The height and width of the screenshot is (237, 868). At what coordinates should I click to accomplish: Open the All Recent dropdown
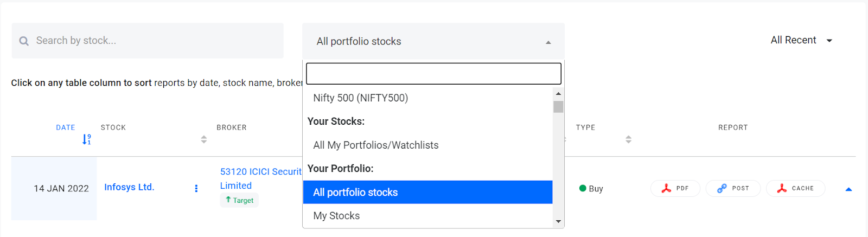pyautogui.click(x=801, y=40)
